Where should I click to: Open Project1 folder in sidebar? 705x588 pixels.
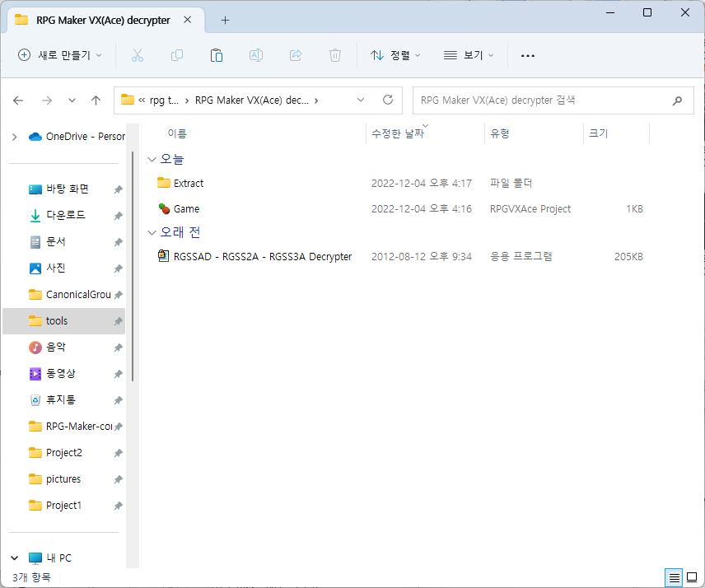64,506
